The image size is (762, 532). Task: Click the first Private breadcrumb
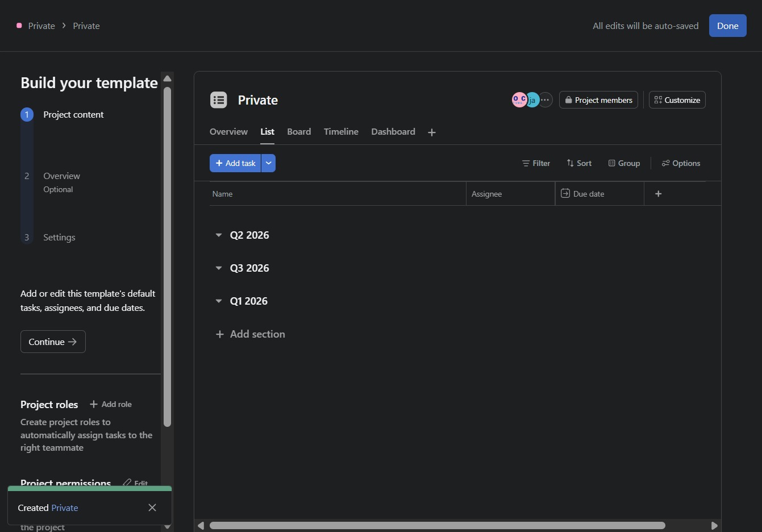tap(41, 26)
